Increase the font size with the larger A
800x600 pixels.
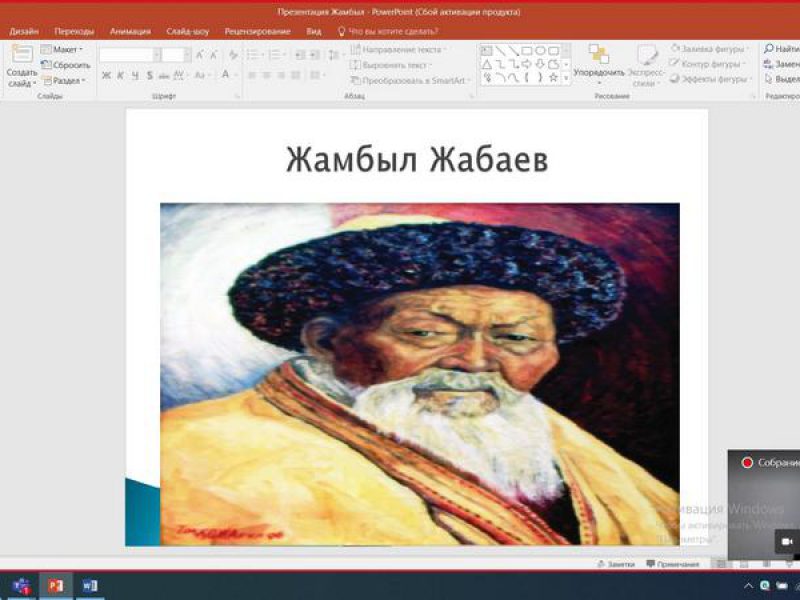click(200, 55)
